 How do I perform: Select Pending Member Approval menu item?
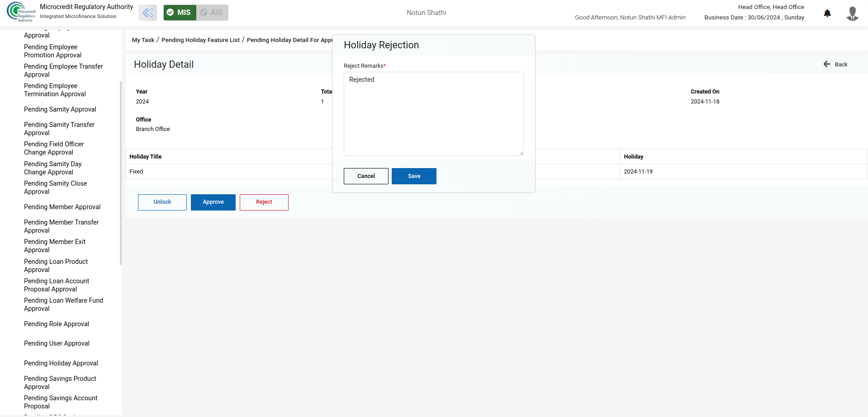(62, 207)
